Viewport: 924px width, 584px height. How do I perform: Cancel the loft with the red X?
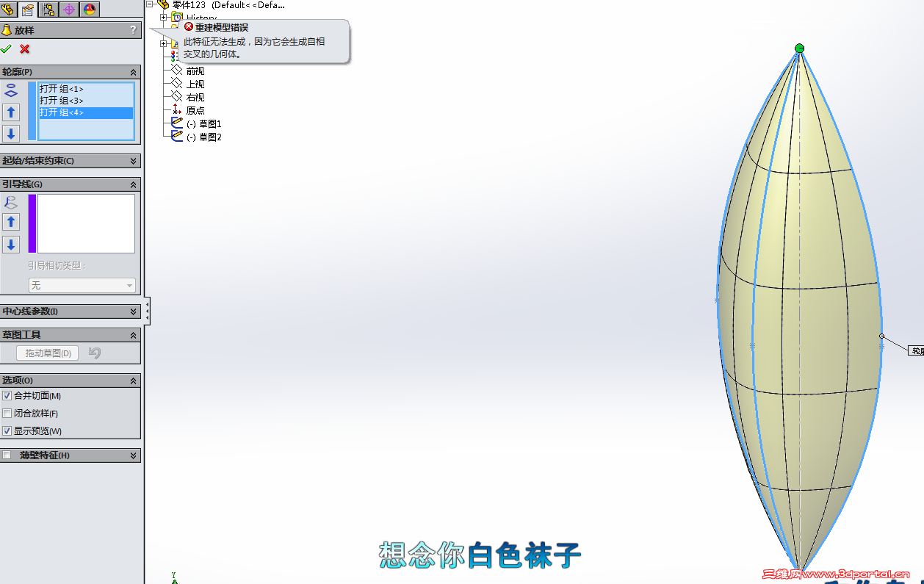(x=26, y=48)
